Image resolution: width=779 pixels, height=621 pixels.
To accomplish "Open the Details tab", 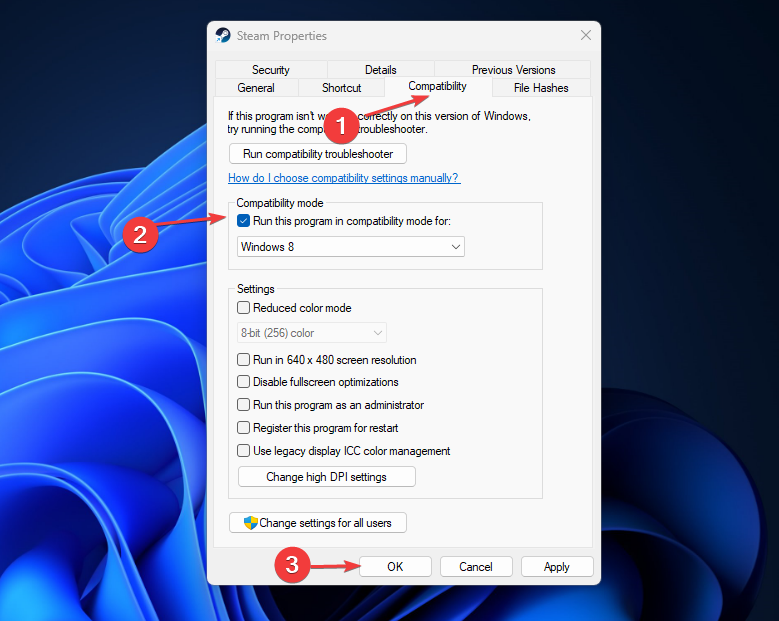I will click(x=381, y=70).
